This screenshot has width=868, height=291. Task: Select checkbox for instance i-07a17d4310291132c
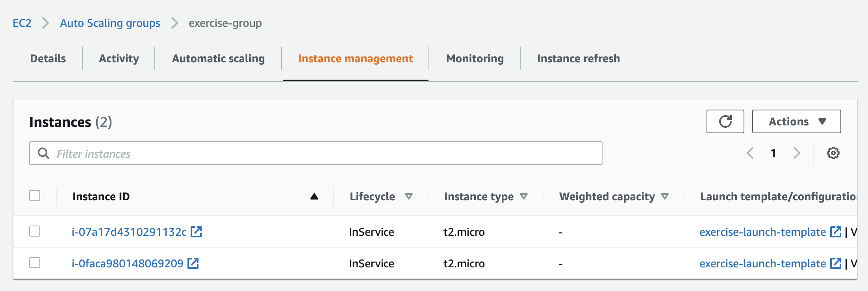click(x=35, y=231)
